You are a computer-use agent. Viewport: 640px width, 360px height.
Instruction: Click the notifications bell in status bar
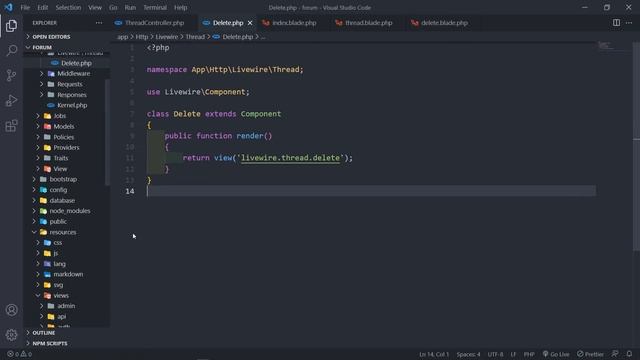pos(629,354)
